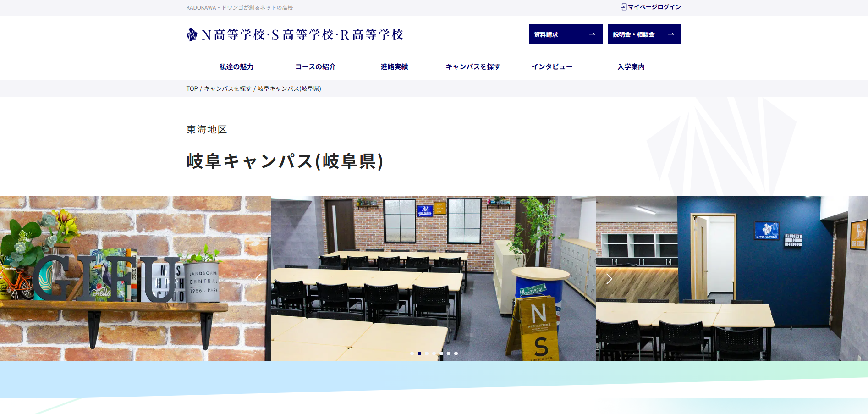868x414 pixels.
Task: Select the active second carousel dot
Action: [x=419, y=353]
